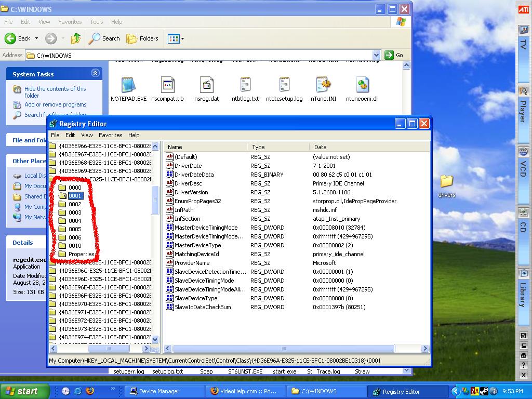Screen dimensions: 532x399
Task: Expand hidden Quick Launch icons chevron
Action: [x=113, y=389]
